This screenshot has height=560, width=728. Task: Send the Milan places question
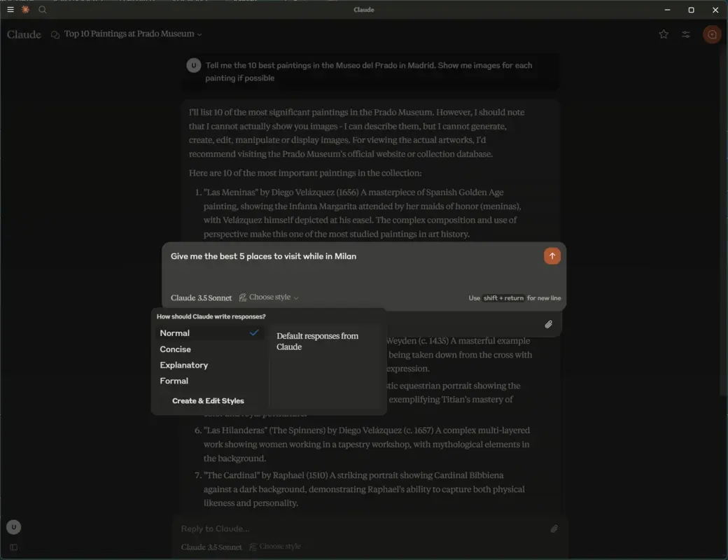552,255
